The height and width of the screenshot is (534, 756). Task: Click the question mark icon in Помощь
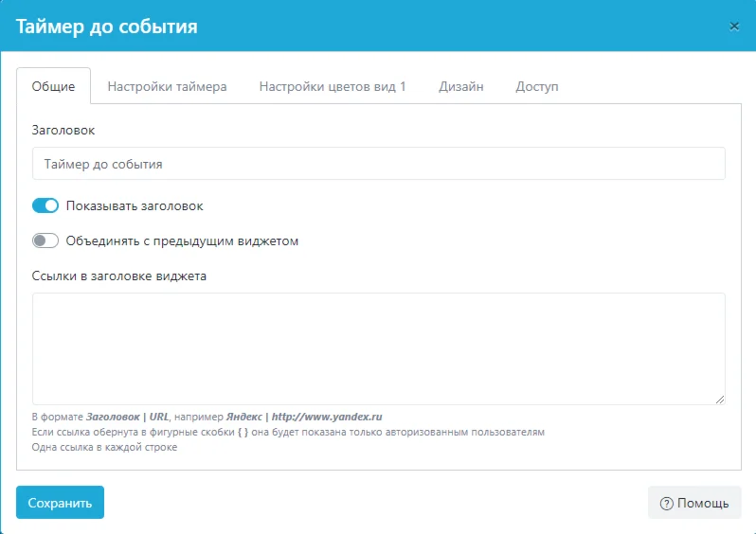tap(666, 504)
